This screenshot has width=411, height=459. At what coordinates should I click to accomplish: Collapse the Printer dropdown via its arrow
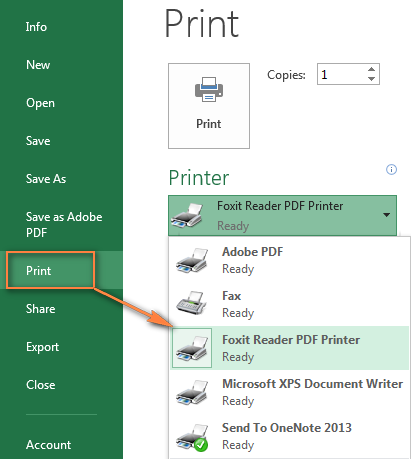[387, 215]
